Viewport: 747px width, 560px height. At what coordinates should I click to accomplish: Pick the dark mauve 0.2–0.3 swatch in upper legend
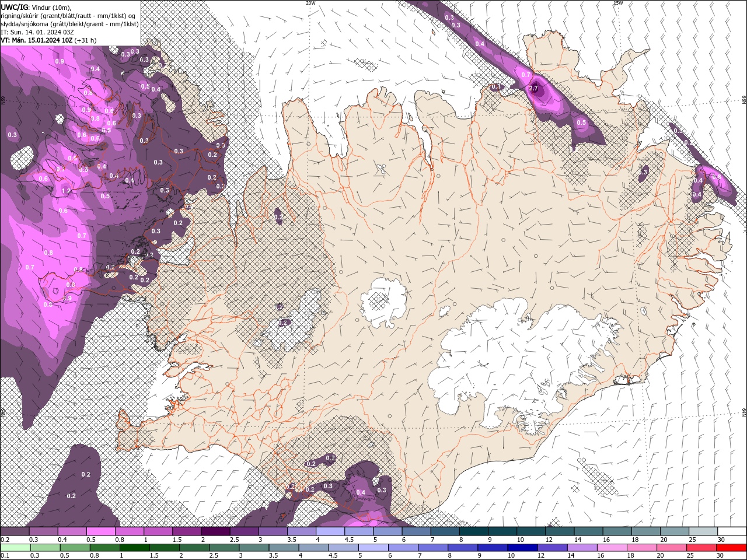pyautogui.click(x=15, y=531)
